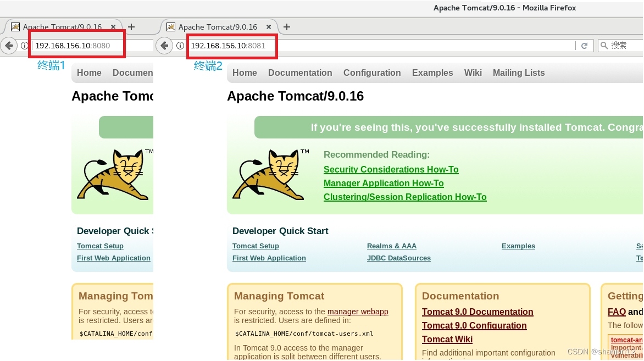Open the manager webapp link
Viewport: 644px width, 361px height.
point(358,312)
